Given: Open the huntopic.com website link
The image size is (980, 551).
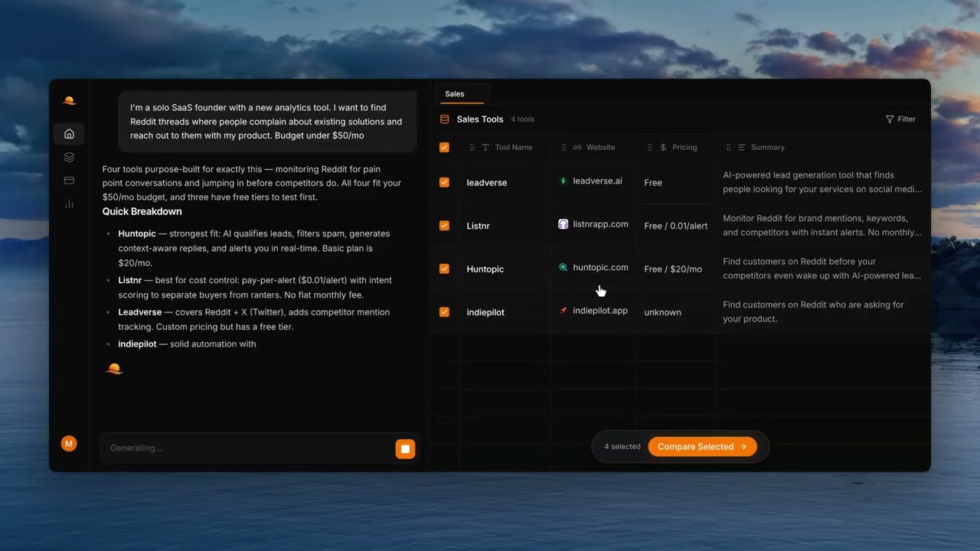Looking at the screenshot, I should tap(600, 267).
